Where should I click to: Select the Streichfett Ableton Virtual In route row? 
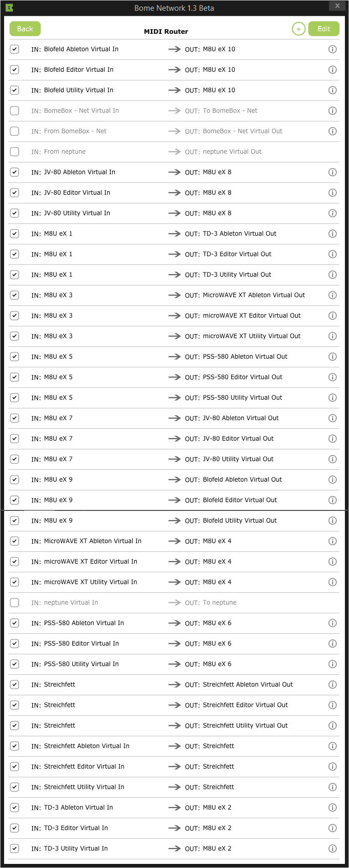point(174,747)
